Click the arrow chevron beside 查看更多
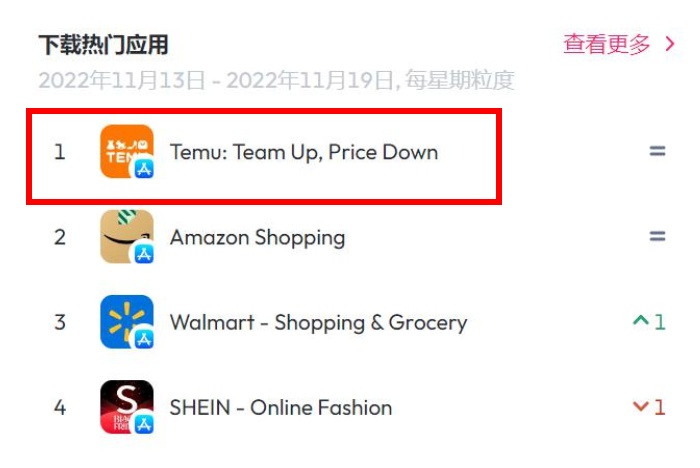Viewport: 700px width, 468px height. [x=670, y=44]
